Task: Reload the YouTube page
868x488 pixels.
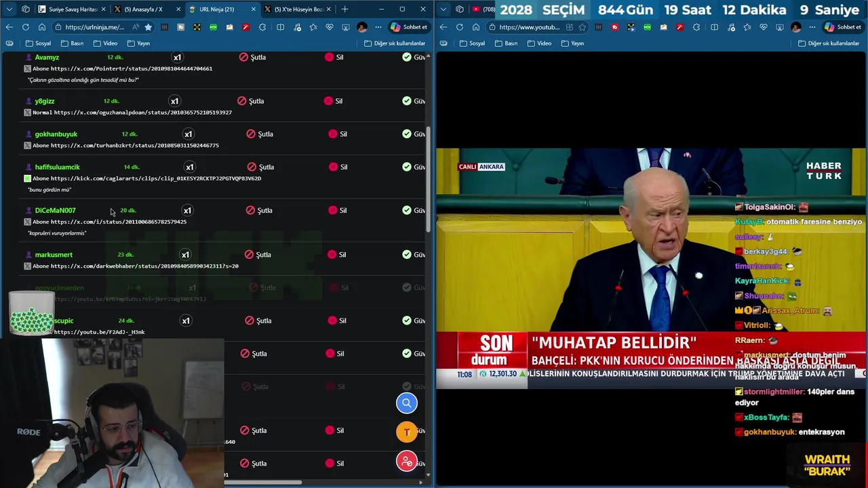Action: [x=459, y=27]
